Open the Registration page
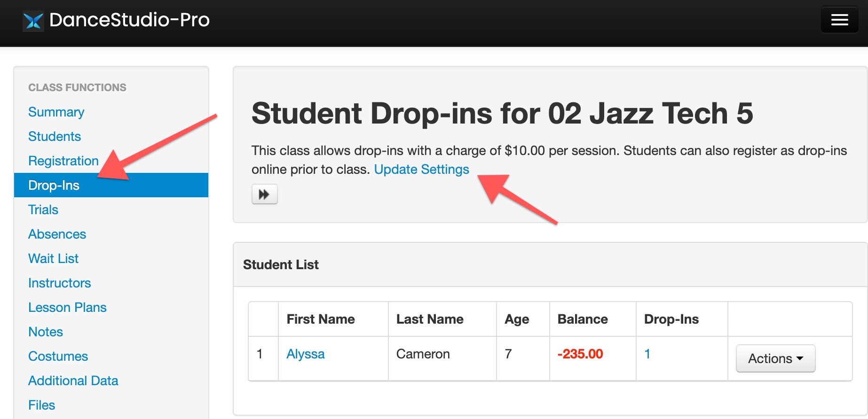This screenshot has height=419, width=868. click(63, 161)
